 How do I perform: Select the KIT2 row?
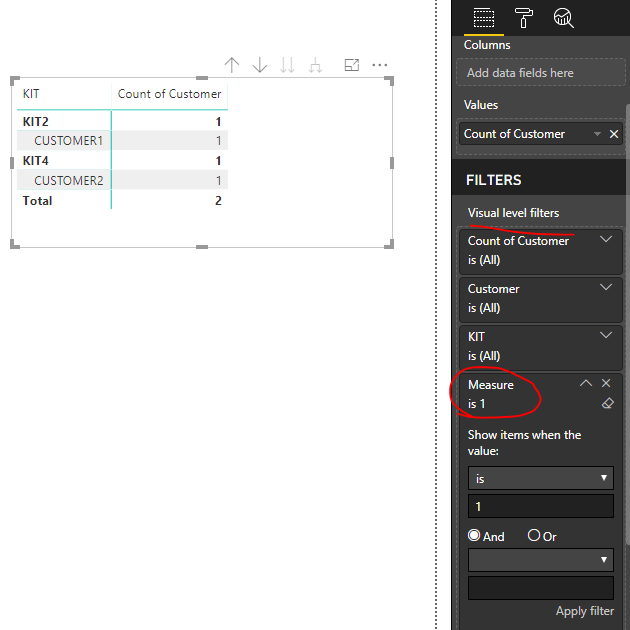pos(122,121)
